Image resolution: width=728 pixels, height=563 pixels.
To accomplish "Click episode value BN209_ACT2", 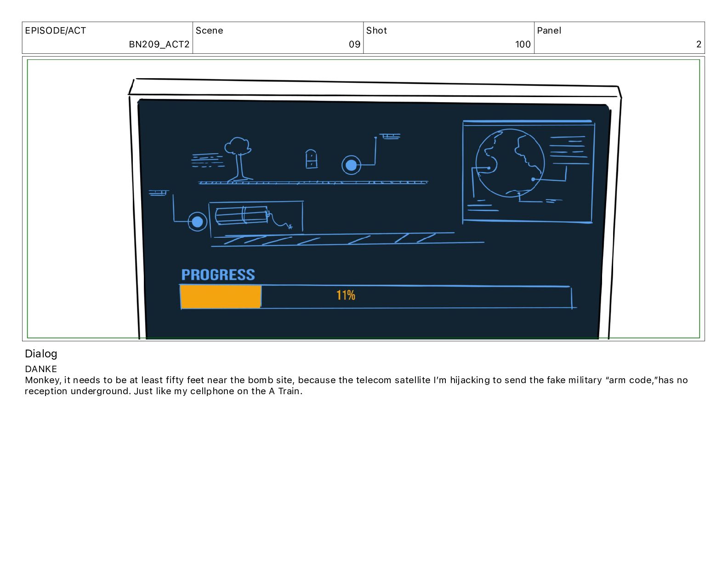I will click(x=159, y=44).
